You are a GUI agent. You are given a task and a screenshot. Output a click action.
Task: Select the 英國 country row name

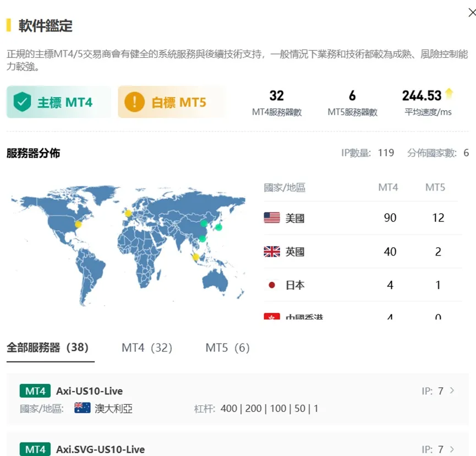pos(295,252)
